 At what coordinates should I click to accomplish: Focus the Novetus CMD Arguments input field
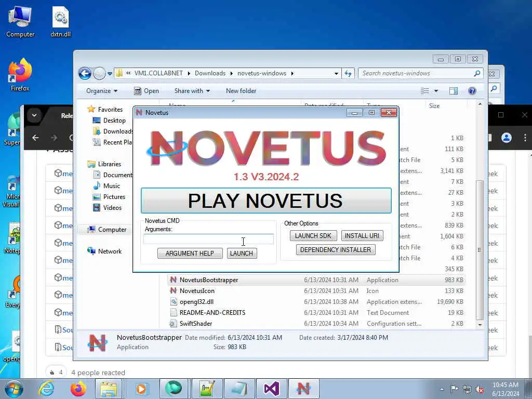[x=208, y=239]
